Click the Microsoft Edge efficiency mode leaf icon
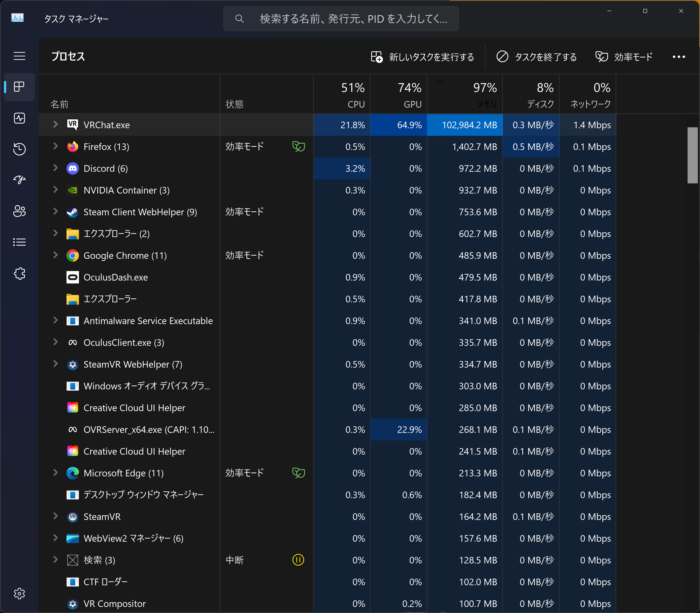Image resolution: width=700 pixels, height=613 pixels. (x=298, y=473)
